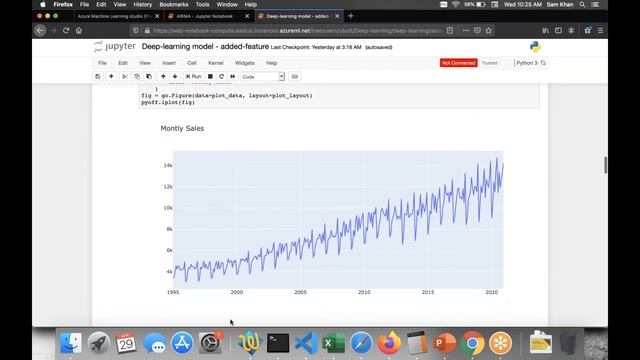Open the Jupyter Help menu
This screenshot has height=360, width=640.
click(271, 63)
